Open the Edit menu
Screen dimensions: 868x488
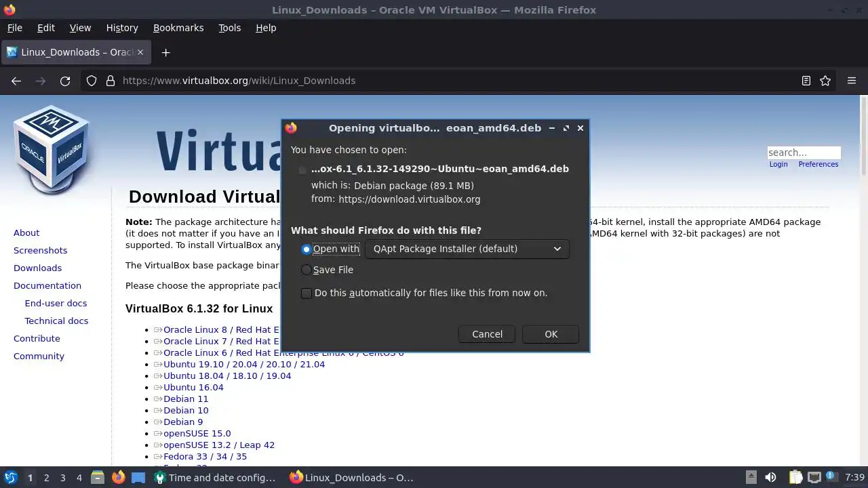[46, 28]
